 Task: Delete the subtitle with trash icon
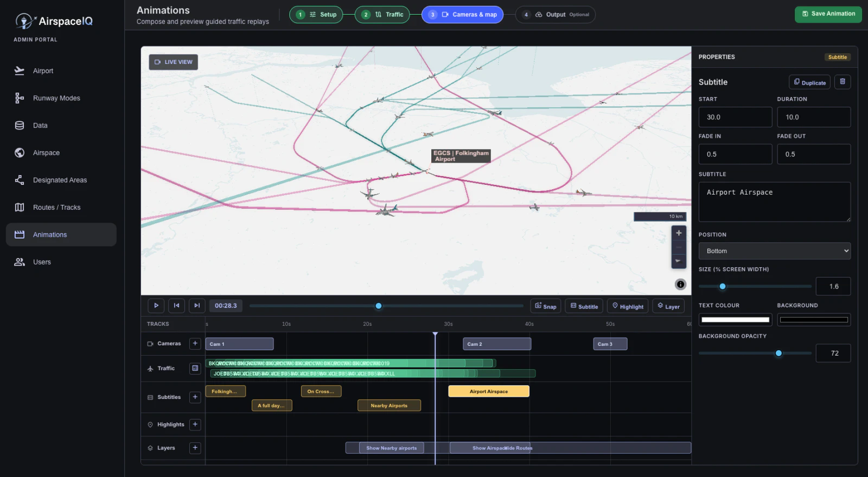[843, 82]
